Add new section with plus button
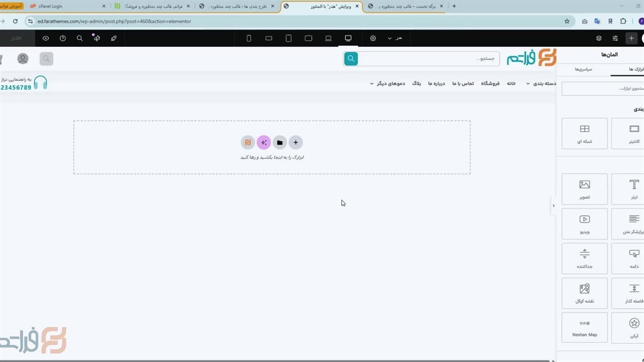644x362 pixels. coord(296,143)
